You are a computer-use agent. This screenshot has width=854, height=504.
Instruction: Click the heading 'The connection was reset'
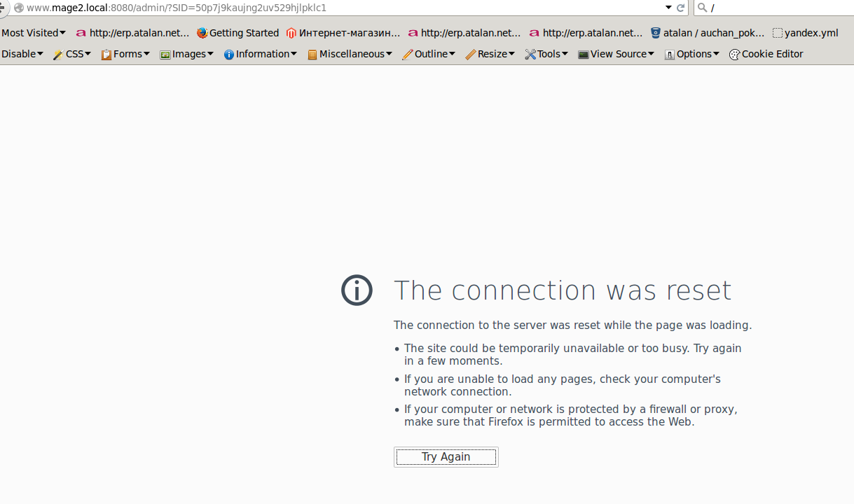563,290
